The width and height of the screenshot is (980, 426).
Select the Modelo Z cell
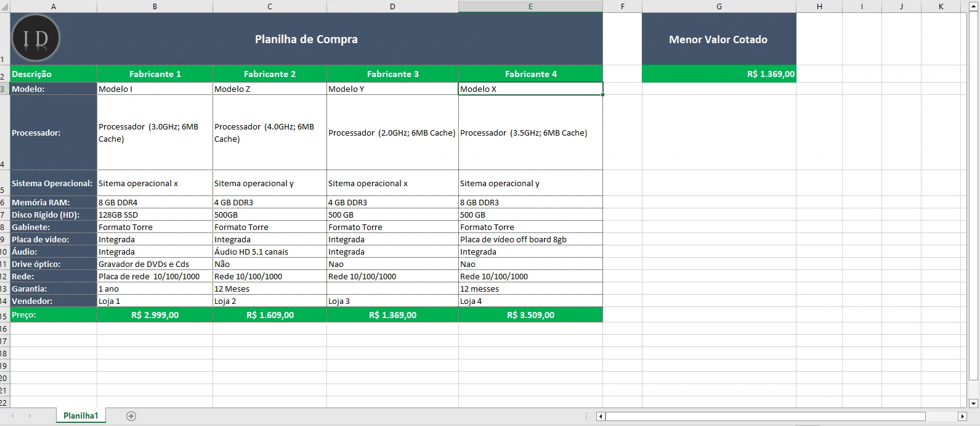pyautogui.click(x=270, y=89)
